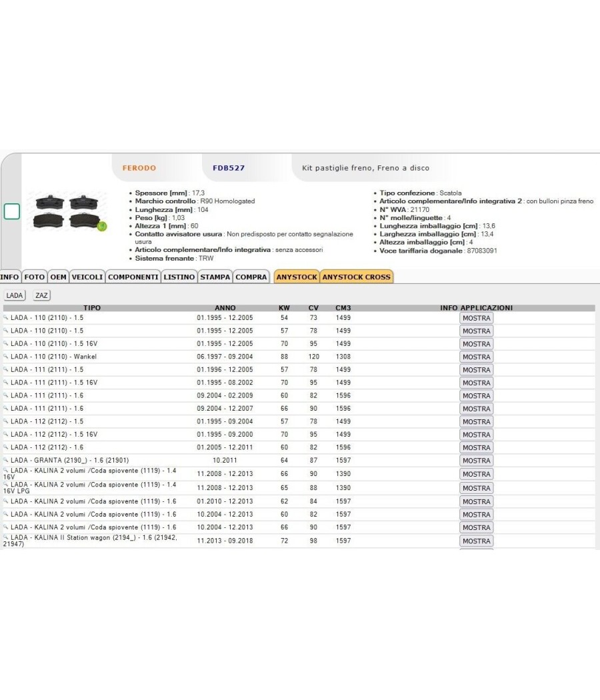This screenshot has width=600, height=700.
Task: Click the STAMPA tab
Action: (215, 277)
